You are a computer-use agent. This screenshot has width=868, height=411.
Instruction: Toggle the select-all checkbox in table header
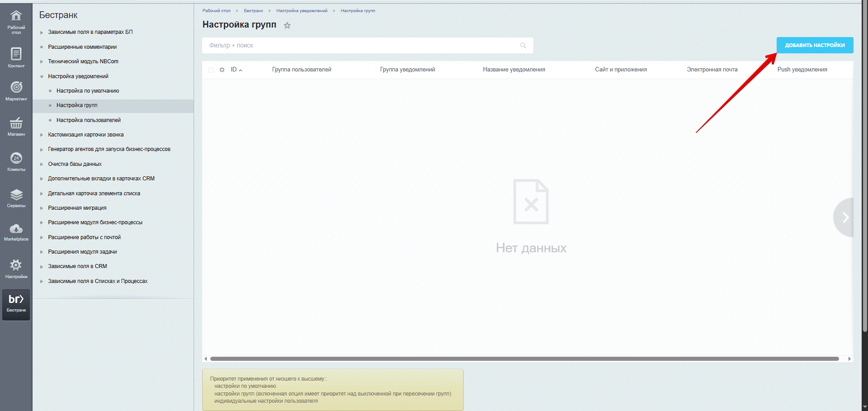click(x=211, y=70)
